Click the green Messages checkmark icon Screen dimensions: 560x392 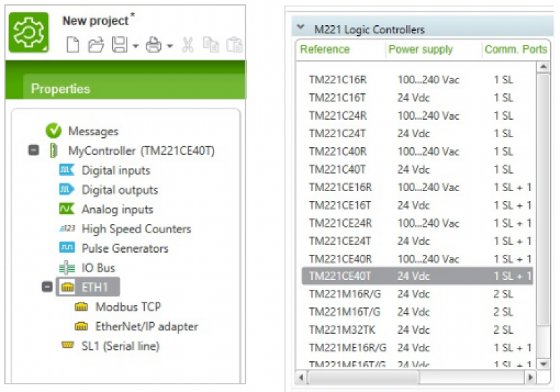(x=54, y=131)
